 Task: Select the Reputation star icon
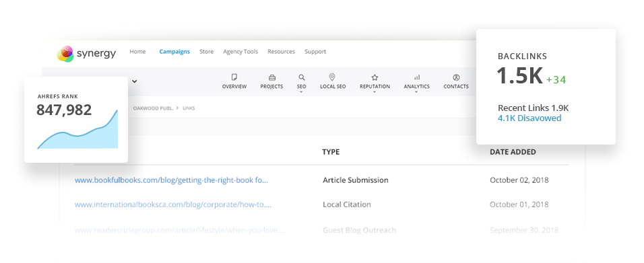click(x=375, y=77)
